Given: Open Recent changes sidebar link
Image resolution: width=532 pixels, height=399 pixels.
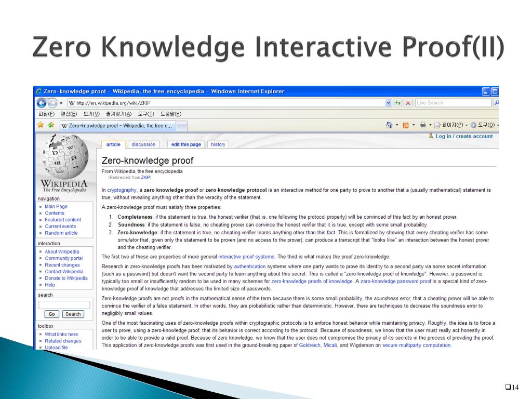Looking at the screenshot, I should click(62, 265).
